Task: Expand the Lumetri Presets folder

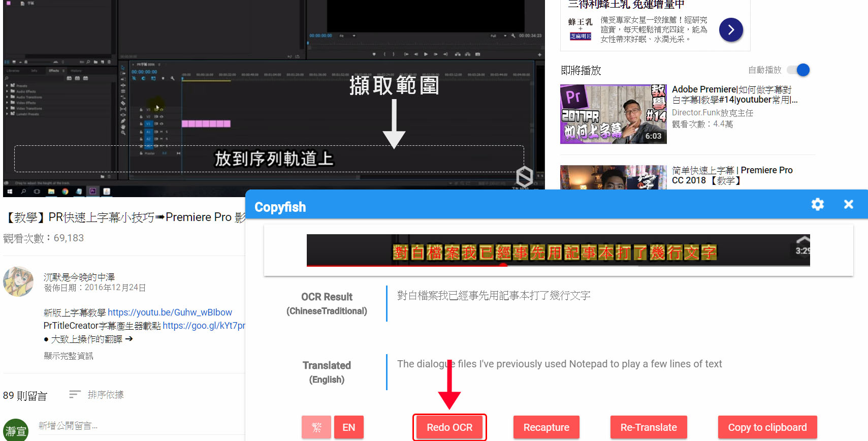Action: click(7, 114)
